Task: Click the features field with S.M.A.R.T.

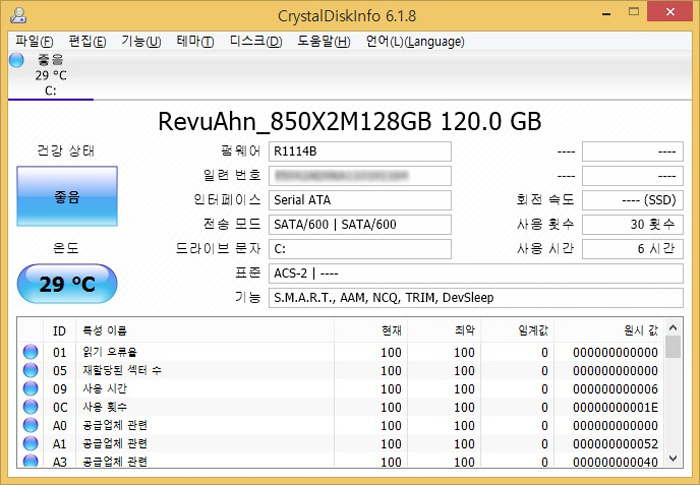Action: pos(476,298)
